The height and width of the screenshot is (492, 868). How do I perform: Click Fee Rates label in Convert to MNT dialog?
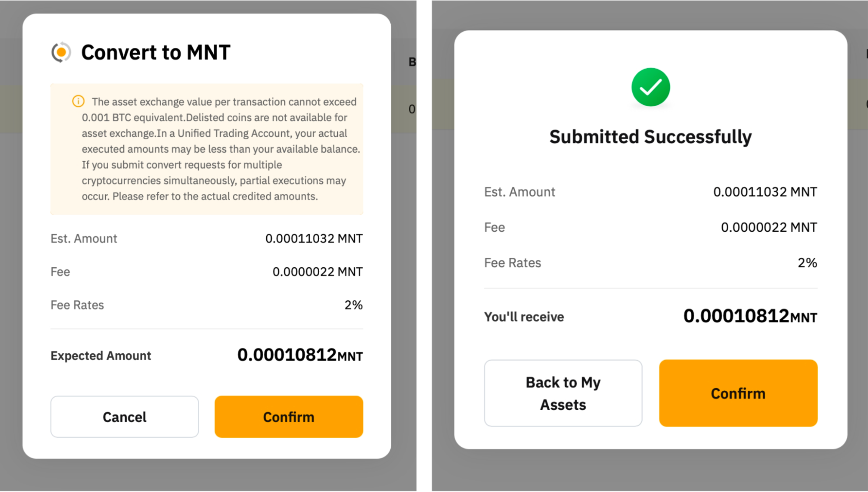point(77,305)
